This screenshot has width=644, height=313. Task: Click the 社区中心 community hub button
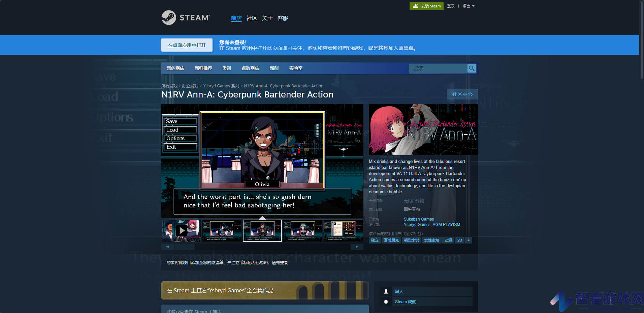tap(462, 94)
